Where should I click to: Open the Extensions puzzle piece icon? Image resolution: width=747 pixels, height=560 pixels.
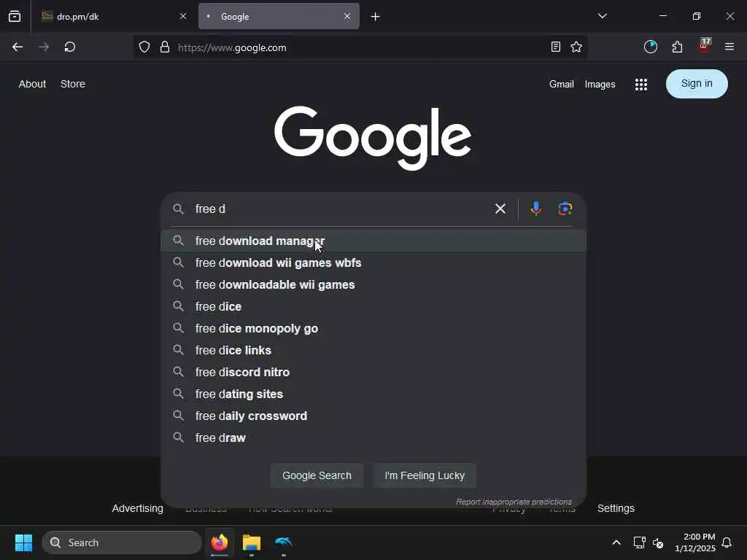tap(677, 47)
